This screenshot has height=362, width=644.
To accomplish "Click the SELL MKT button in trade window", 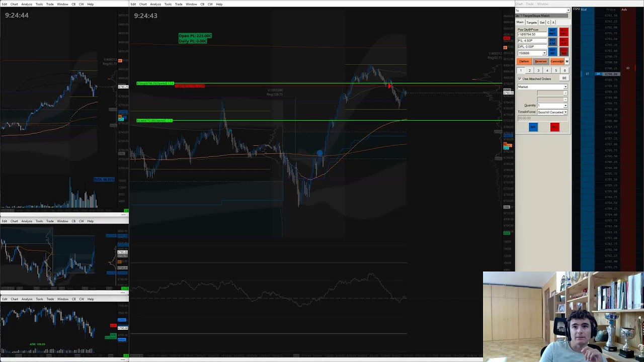I will point(564,32).
